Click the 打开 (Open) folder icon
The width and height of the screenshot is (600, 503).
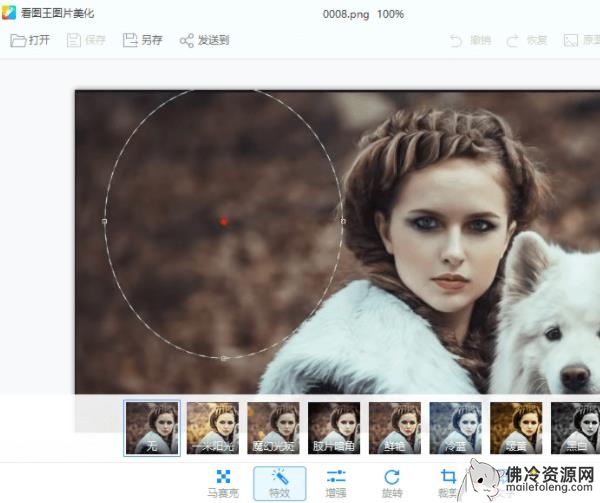(19, 40)
